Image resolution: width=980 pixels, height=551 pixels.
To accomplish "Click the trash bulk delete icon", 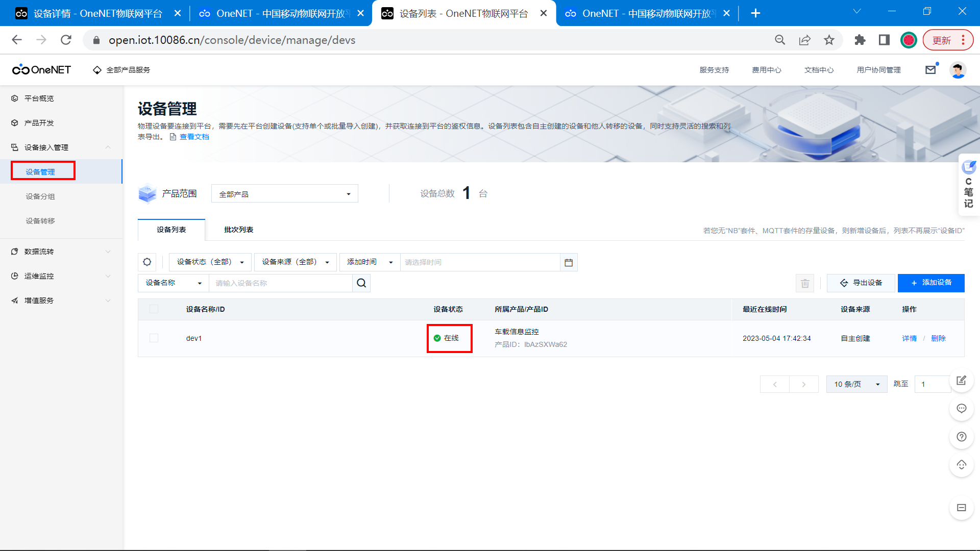I will click(x=805, y=283).
